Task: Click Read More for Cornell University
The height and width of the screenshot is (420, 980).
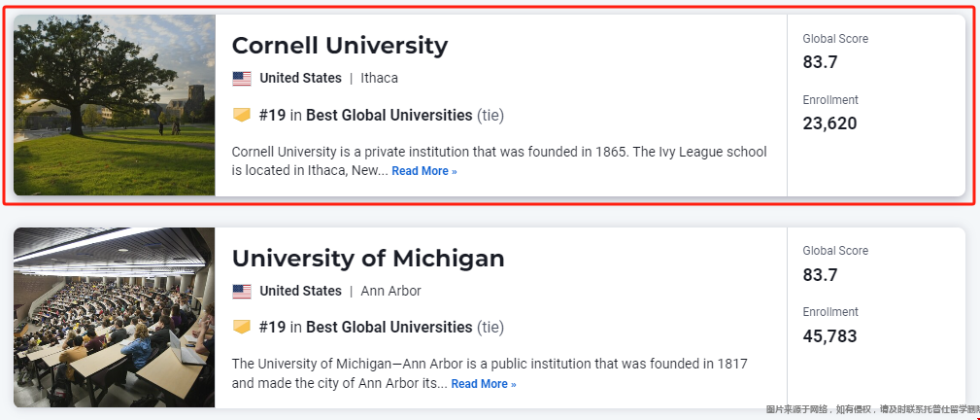Action: point(424,171)
